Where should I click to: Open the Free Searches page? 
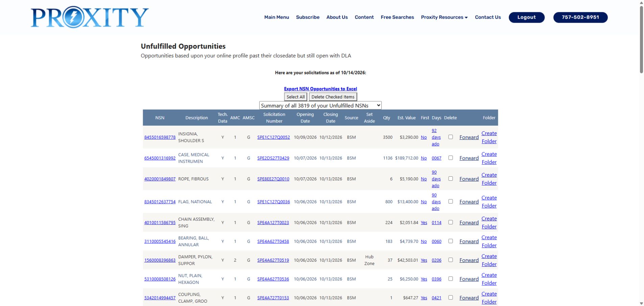[x=397, y=17]
